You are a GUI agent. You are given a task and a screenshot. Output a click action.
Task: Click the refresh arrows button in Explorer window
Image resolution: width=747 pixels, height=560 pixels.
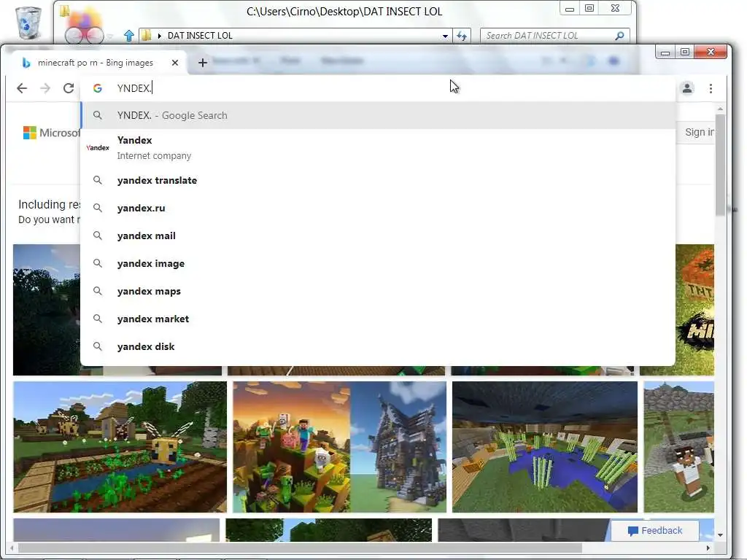(x=462, y=36)
